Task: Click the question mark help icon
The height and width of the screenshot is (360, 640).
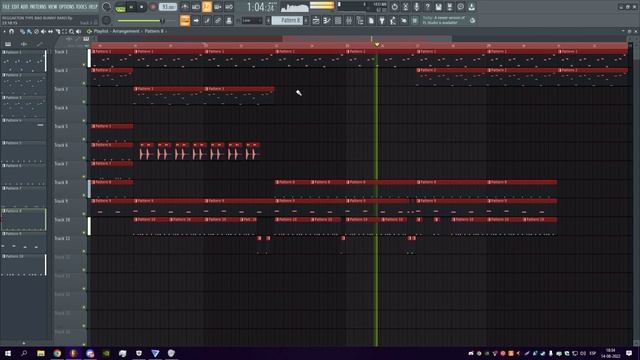Action: [427, 7]
